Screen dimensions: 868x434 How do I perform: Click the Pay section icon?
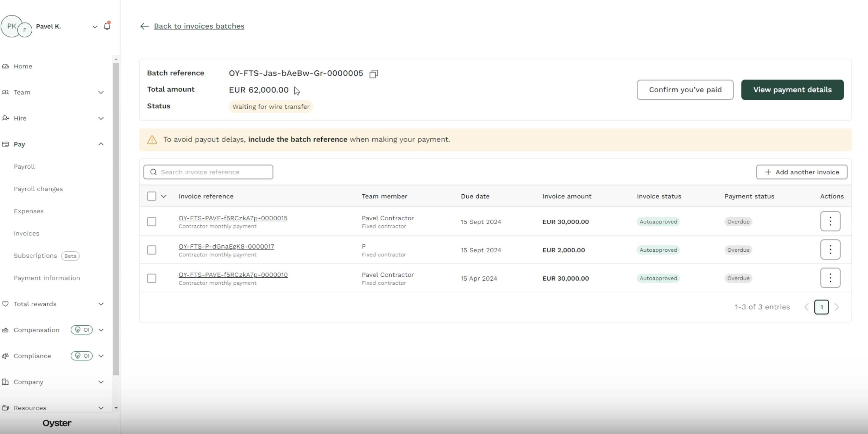pyautogui.click(x=5, y=144)
